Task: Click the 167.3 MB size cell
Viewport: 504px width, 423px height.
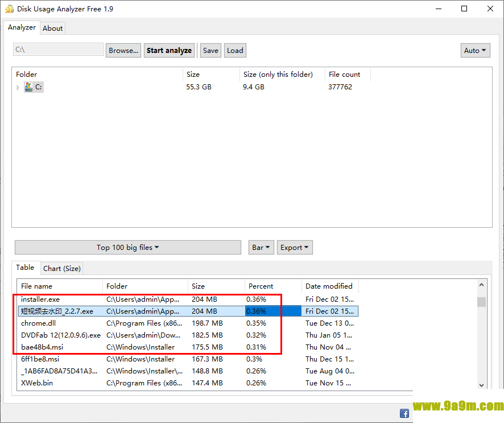Action: pyautogui.click(x=207, y=359)
